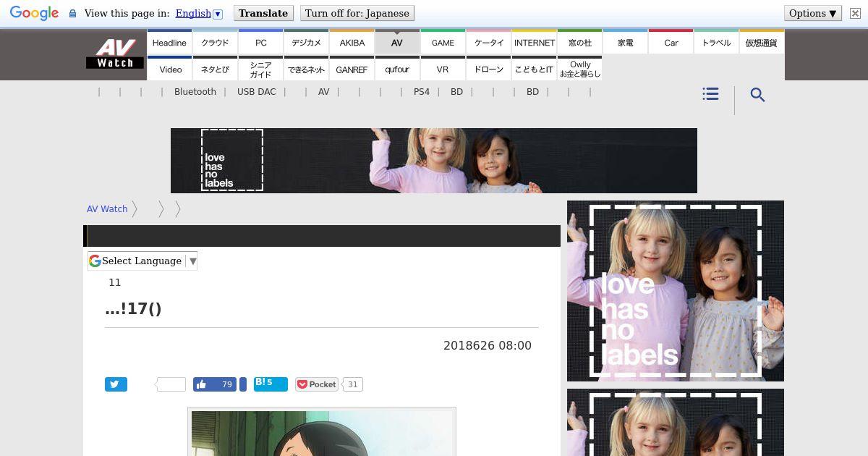Click the Pocket save count 31
The image size is (868, 456).
(x=352, y=384)
